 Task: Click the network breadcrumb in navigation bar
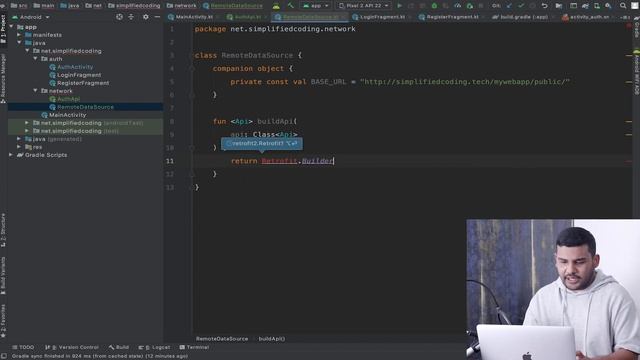tap(181, 6)
